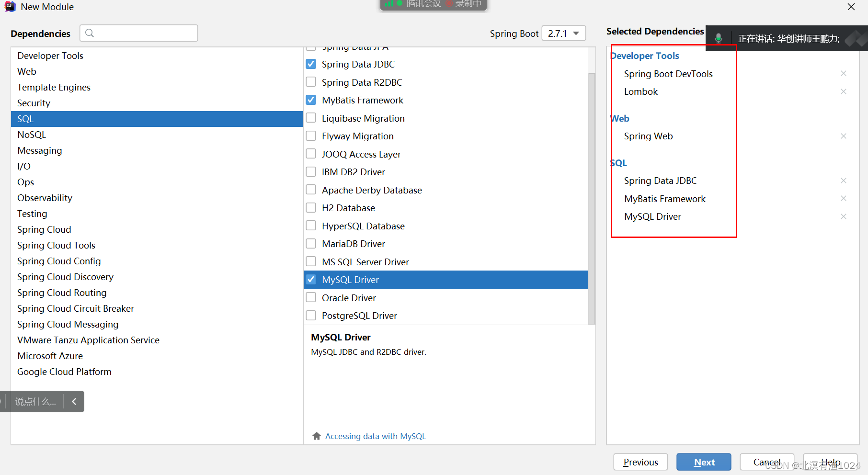Image resolution: width=868 pixels, height=475 pixels.
Task: Enable Apache Derby Database checkbox
Action: (x=311, y=190)
